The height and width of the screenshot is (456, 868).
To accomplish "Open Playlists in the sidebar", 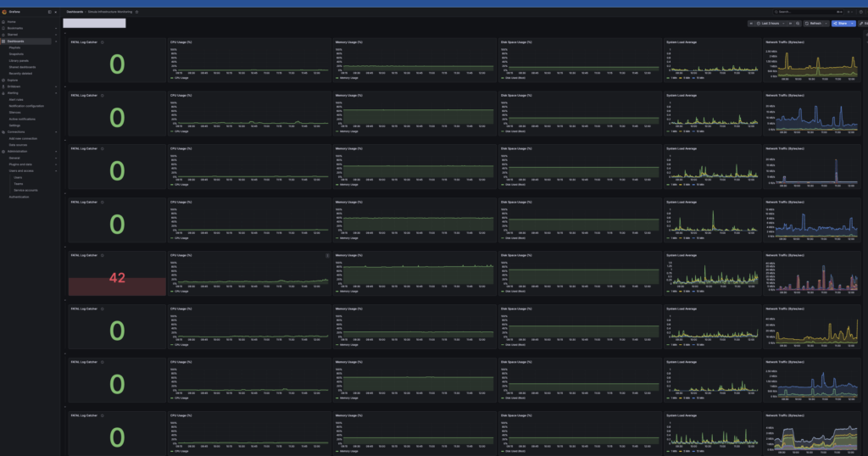I will coord(14,47).
